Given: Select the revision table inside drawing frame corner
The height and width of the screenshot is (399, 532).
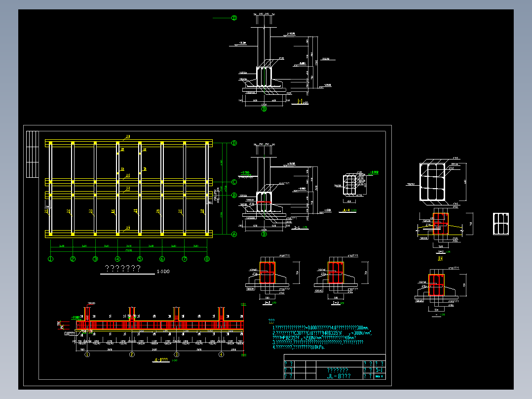Looking at the screenshot, I should [33, 154].
